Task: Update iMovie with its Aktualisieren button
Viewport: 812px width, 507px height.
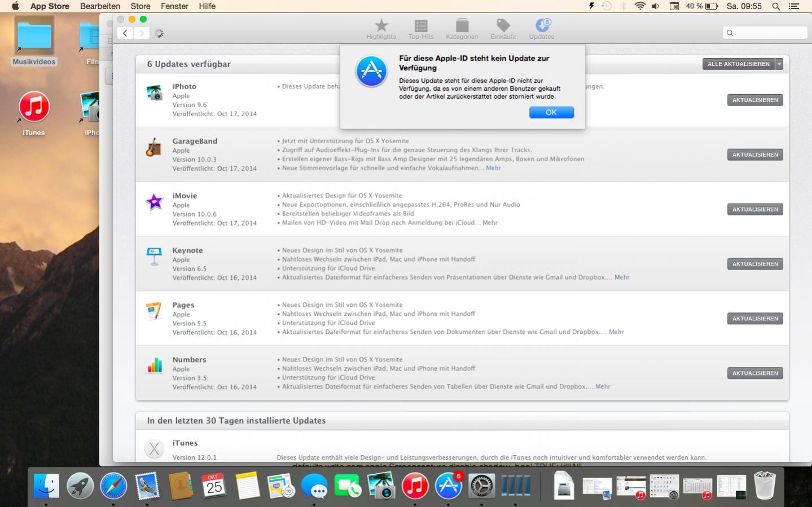Action: [x=755, y=209]
